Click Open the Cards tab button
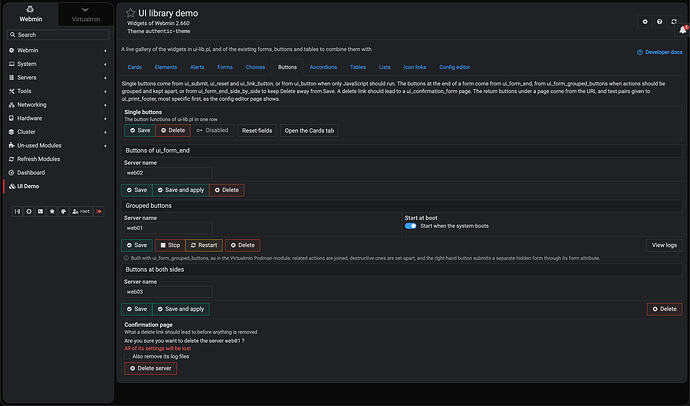 pos(309,131)
